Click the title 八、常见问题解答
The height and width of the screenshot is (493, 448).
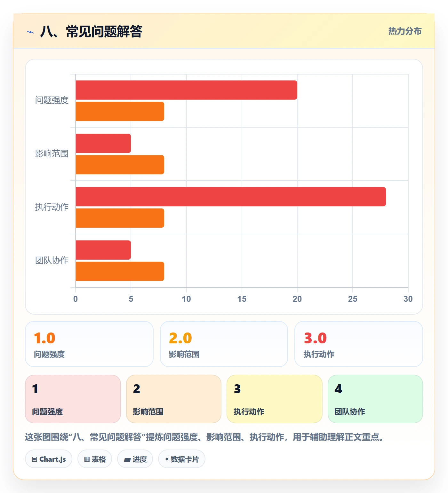[x=91, y=32]
